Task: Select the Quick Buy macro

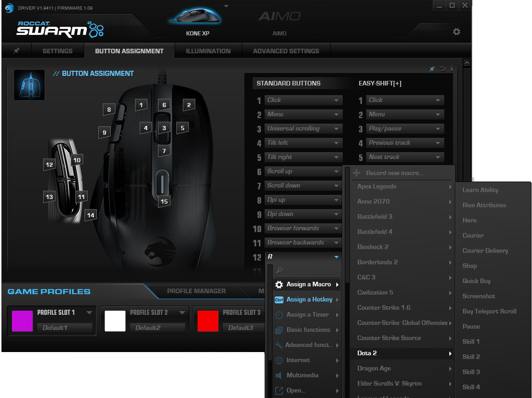Action: coord(476,281)
